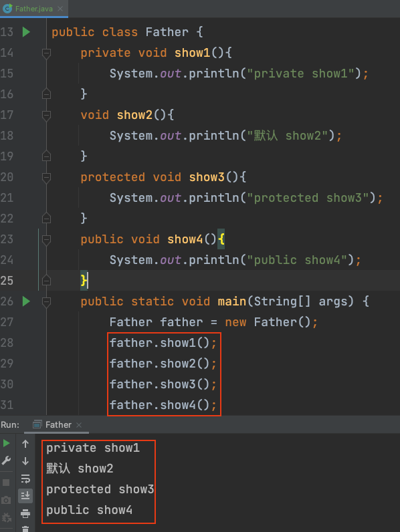Switch to the Father.java editor tab
400x532 pixels.
click(x=34, y=9)
